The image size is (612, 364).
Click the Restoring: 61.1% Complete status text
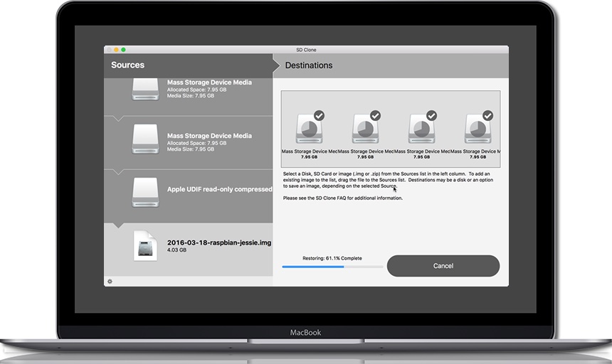(x=332, y=258)
